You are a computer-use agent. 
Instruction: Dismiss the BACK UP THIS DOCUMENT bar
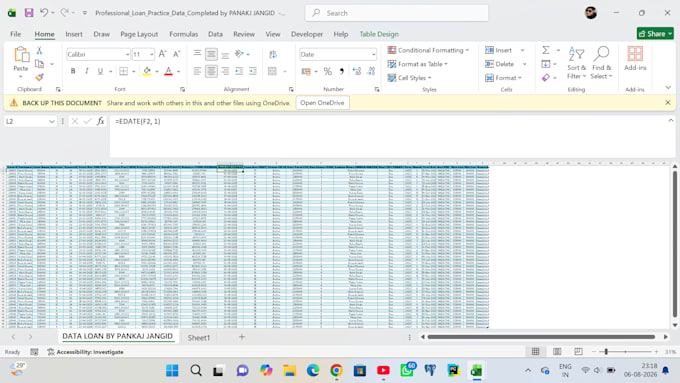668,102
